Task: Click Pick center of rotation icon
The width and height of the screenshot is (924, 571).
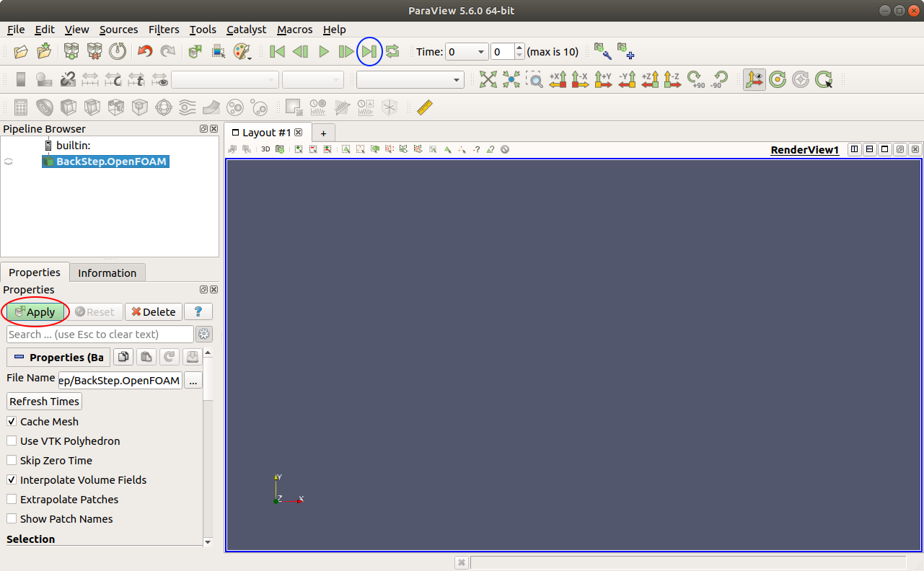Action: pyautogui.click(x=824, y=79)
